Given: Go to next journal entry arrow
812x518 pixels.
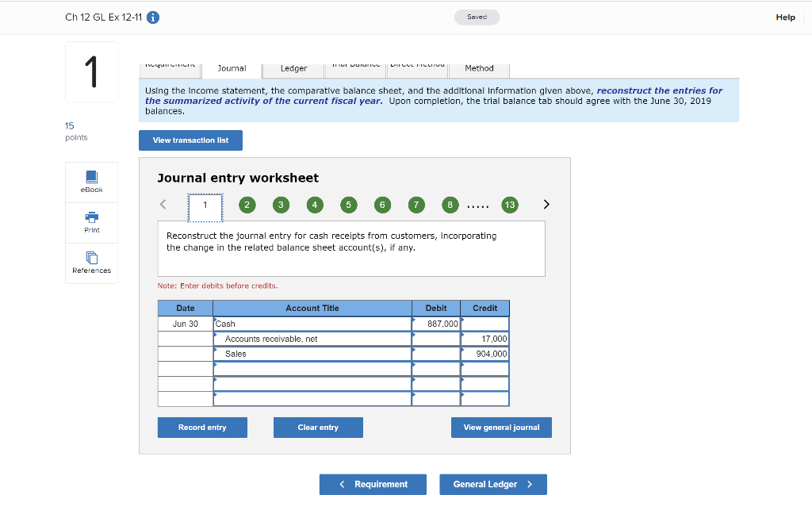Looking at the screenshot, I should tap(546, 205).
